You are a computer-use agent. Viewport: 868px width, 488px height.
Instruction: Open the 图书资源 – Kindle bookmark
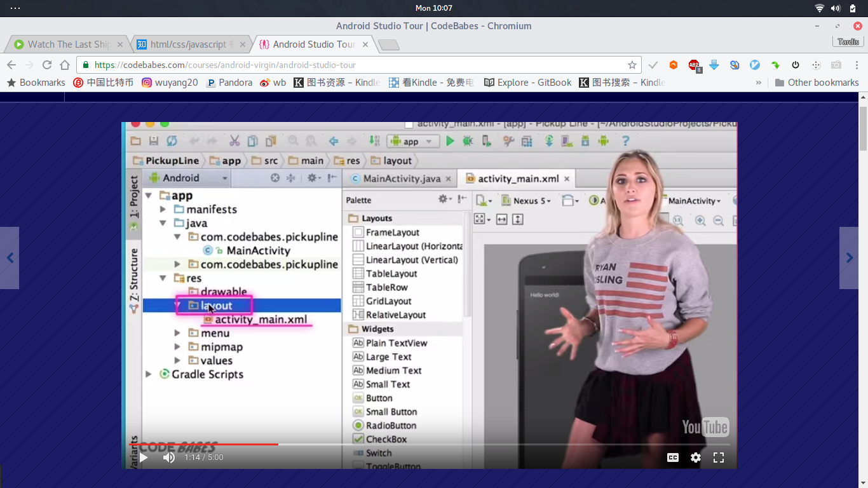click(337, 83)
